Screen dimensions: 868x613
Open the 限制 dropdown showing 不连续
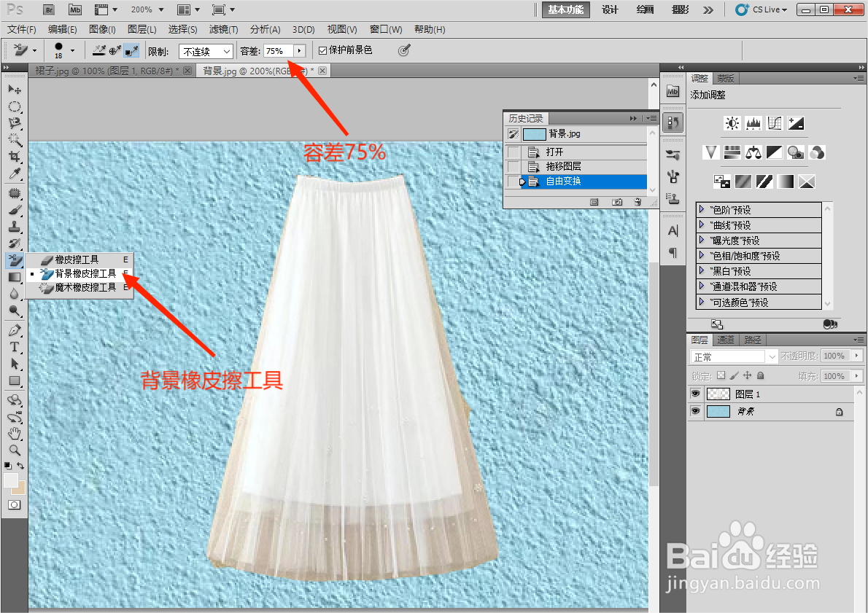click(206, 51)
